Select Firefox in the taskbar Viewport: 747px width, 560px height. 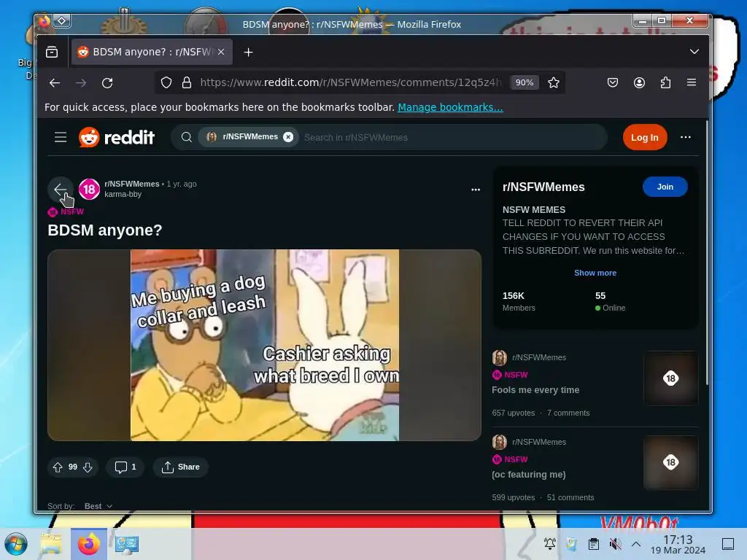click(88, 544)
